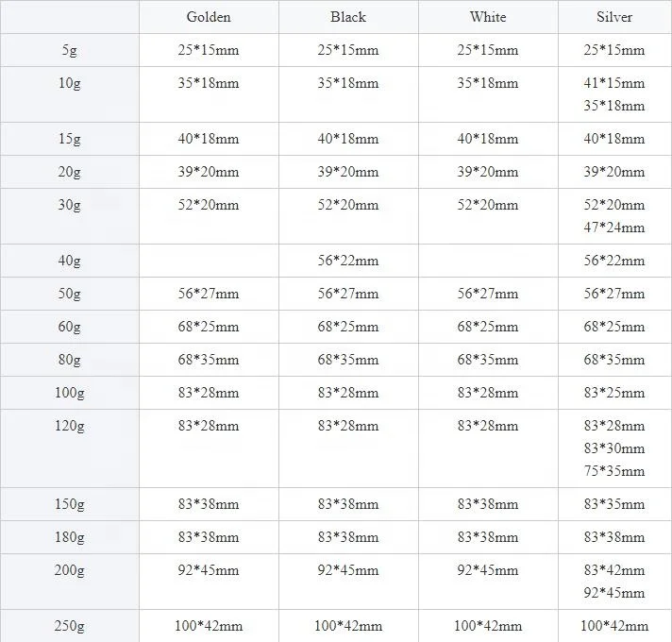Click the empty White cell for 40g

click(x=488, y=261)
